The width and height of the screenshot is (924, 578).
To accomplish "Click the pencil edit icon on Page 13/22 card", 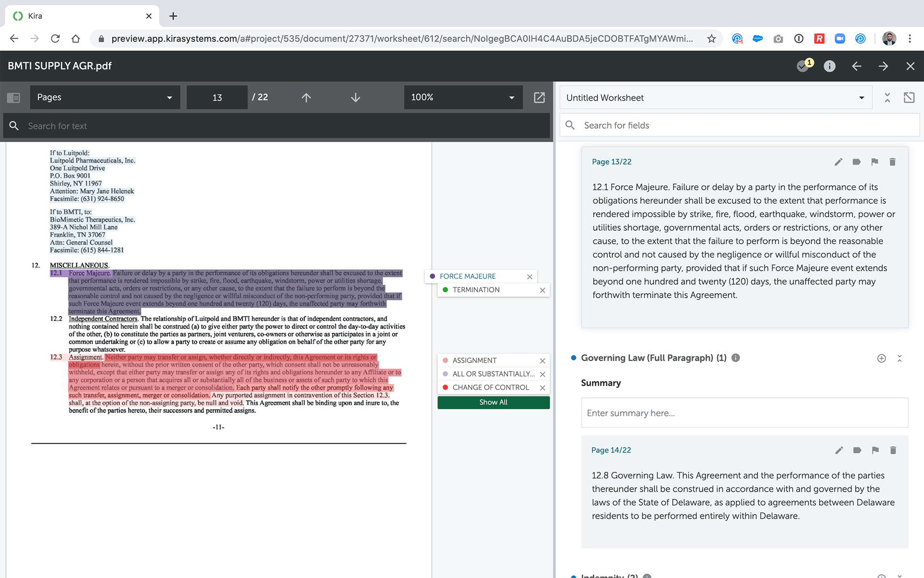I will pos(838,162).
